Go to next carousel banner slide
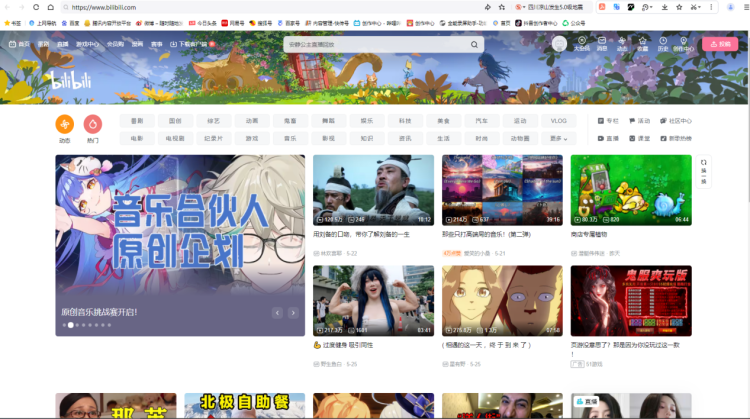The width and height of the screenshot is (750, 419). click(x=294, y=313)
